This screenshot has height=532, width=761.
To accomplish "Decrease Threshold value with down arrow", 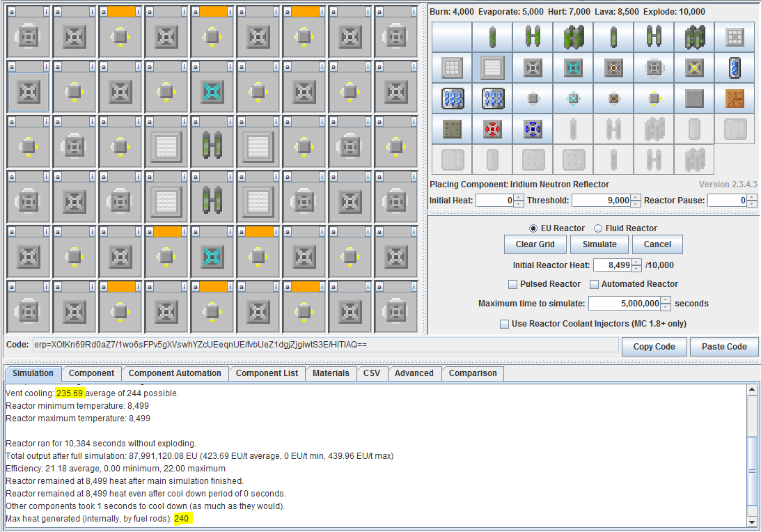I will 635,203.
